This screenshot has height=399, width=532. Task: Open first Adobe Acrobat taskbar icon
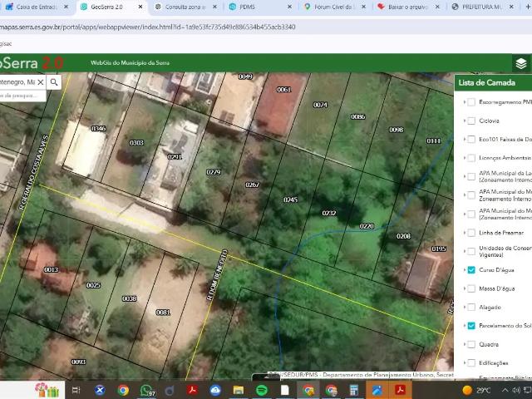[x=192, y=390]
